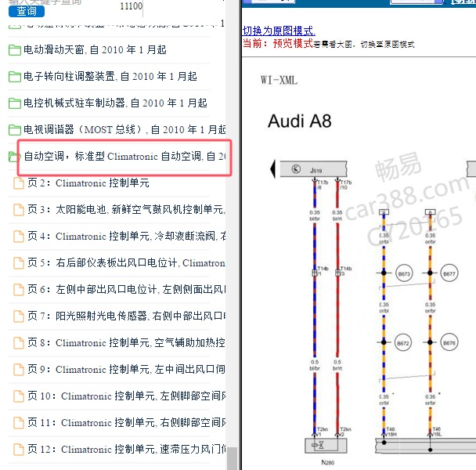This screenshot has width=476, height=470.
Task: Click page icon beside 页 3
Action: click(x=19, y=210)
